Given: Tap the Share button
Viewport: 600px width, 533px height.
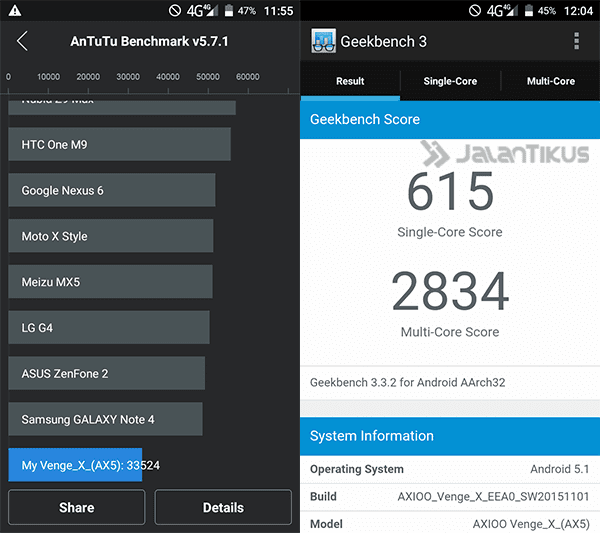Looking at the screenshot, I should (77, 507).
